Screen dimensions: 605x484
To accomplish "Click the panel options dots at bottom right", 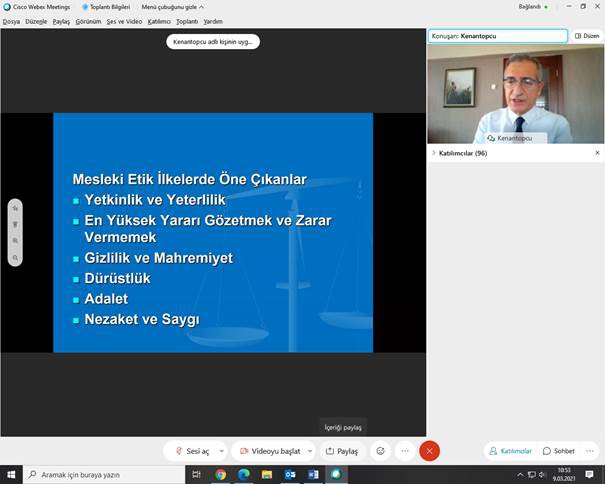I will (x=593, y=451).
